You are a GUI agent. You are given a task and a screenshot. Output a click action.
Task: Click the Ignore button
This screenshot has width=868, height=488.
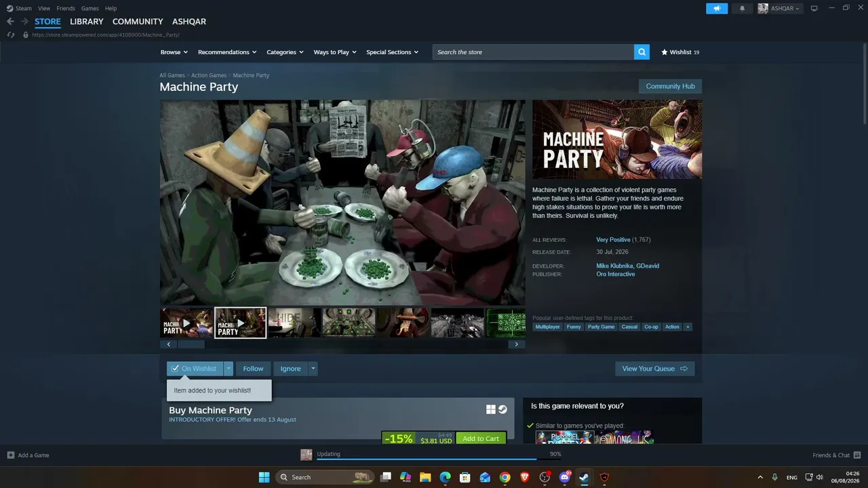tap(290, 369)
